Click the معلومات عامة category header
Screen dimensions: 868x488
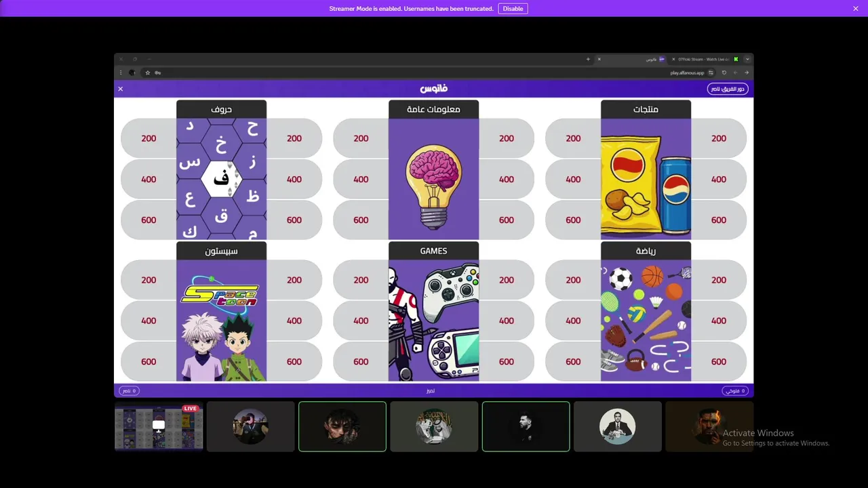(x=433, y=109)
